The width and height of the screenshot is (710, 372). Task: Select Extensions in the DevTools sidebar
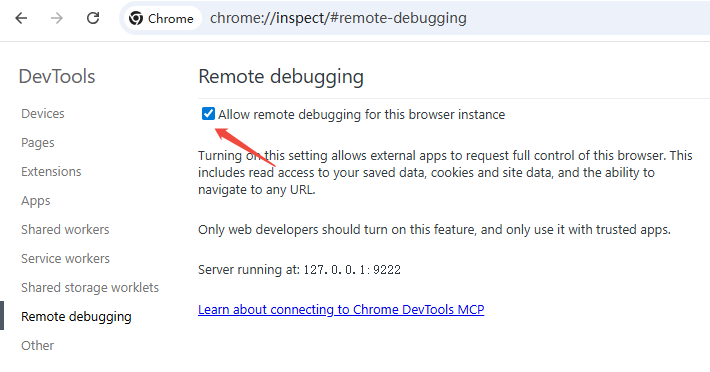click(51, 172)
